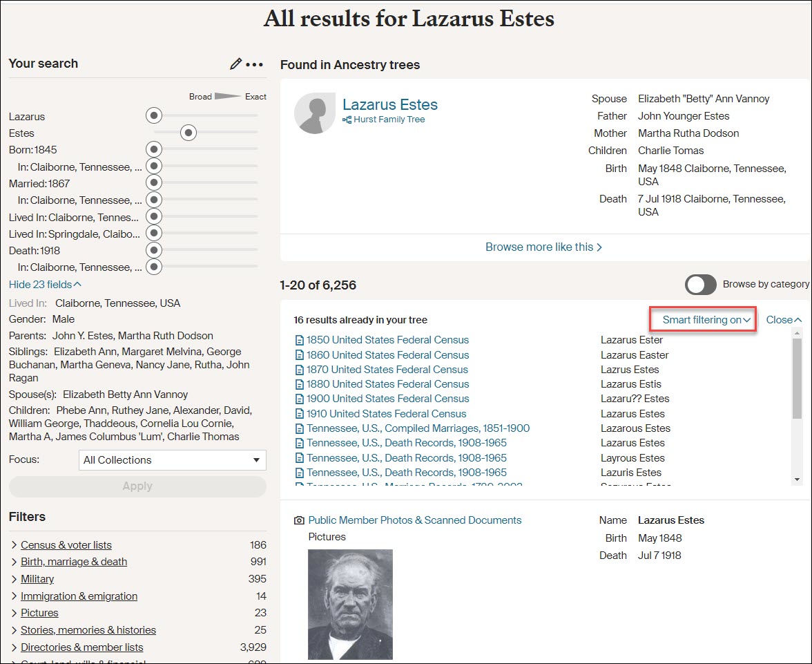Click the Lazarus Estes profile silhouette avatar

click(x=314, y=113)
